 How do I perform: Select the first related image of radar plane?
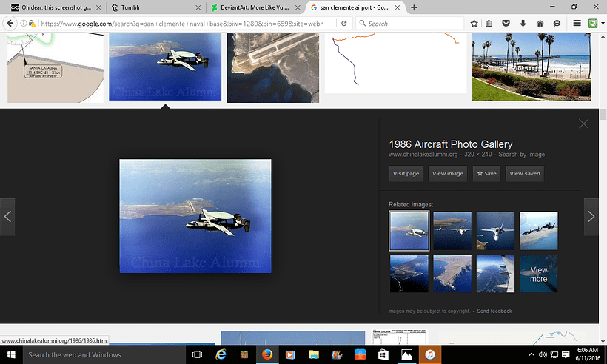point(409,231)
